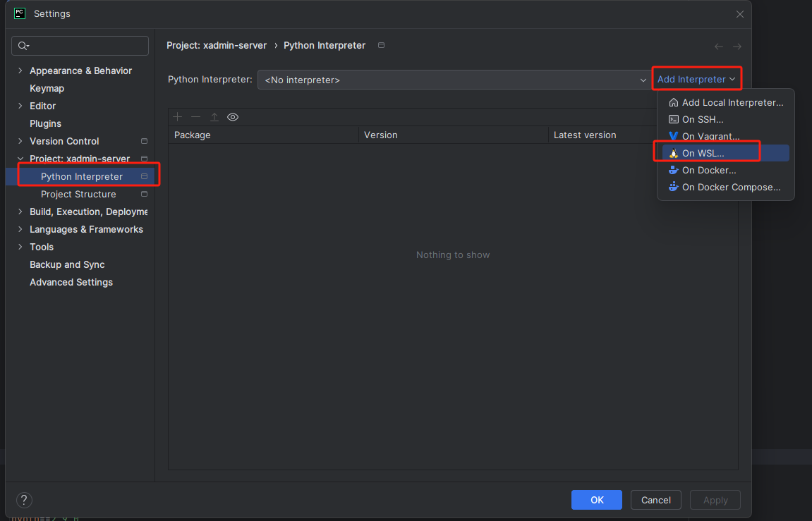This screenshot has width=812, height=521.
Task: Click the project-level icon in the breadcrumb header
Action: tap(381, 46)
